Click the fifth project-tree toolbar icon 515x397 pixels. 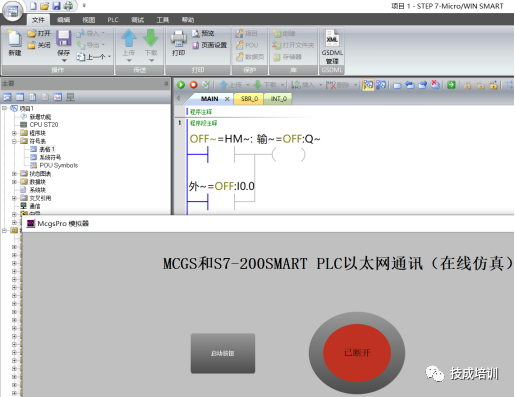[58, 97]
